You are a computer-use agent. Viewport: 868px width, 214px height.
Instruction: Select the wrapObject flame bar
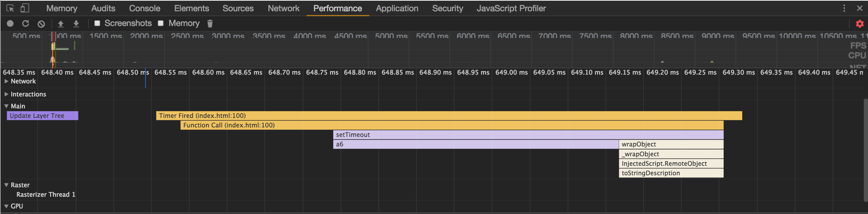pyautogui.click(x=671, y=144)
